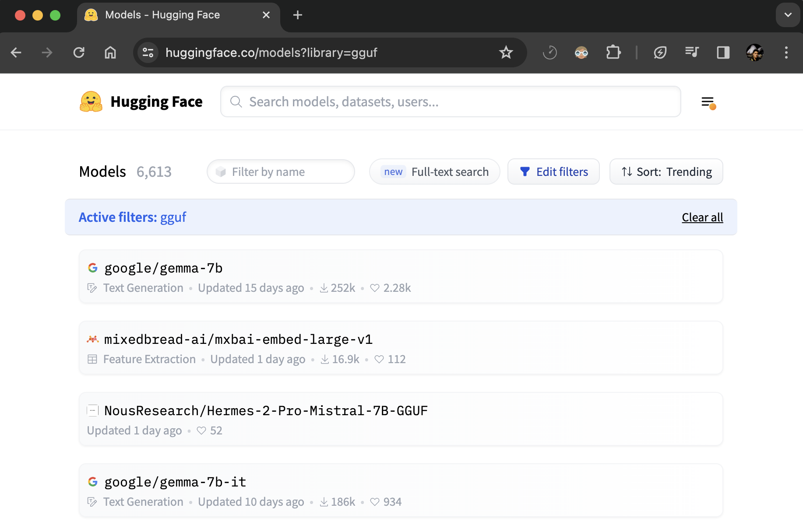Open the media control playlist icon
This screenshot has width=803, height=532.
tap(692, 52)
